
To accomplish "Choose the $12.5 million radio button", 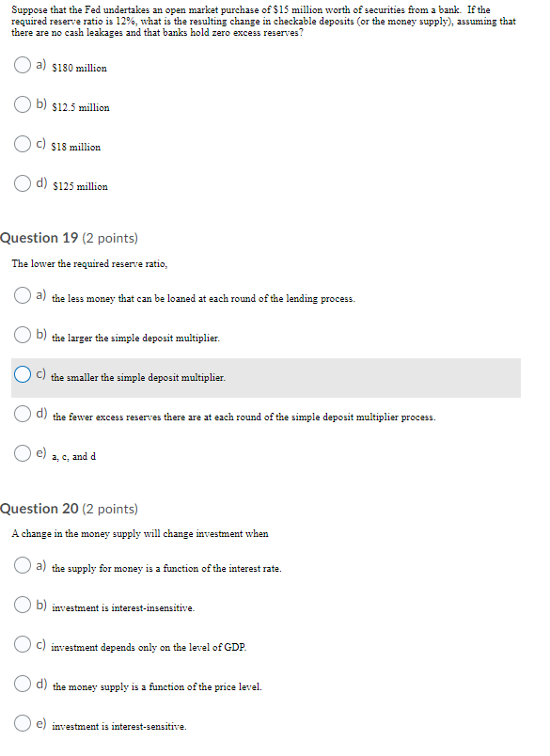I will [x=23, y=104].
